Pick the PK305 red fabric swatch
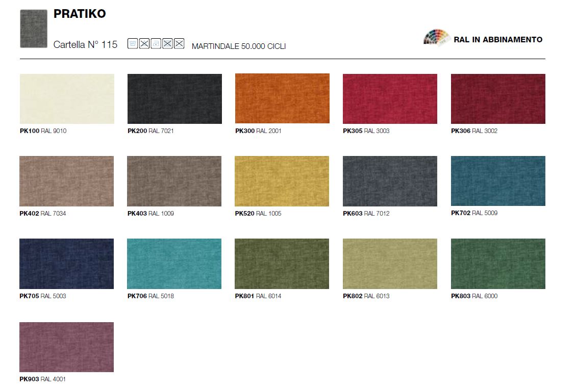This screenshot has height=392, width=576. pyautogui.click(x=390, y=99)
